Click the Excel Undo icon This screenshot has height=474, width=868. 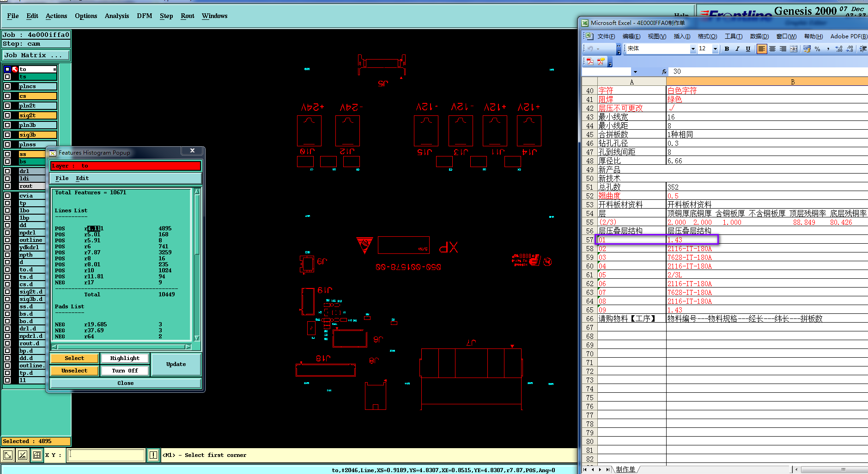[590, 49]
